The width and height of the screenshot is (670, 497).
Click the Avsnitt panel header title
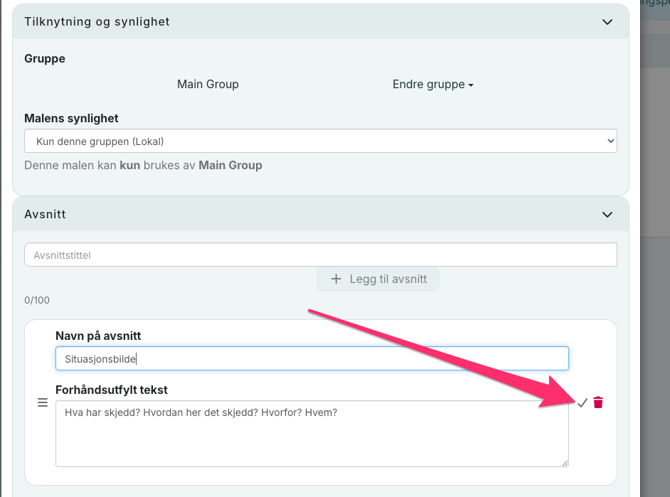45,214
